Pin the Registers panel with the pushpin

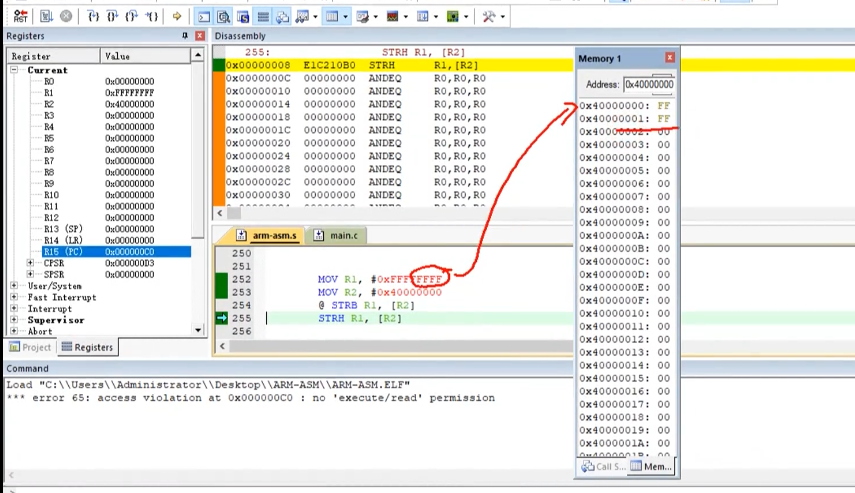coord(185,35)
